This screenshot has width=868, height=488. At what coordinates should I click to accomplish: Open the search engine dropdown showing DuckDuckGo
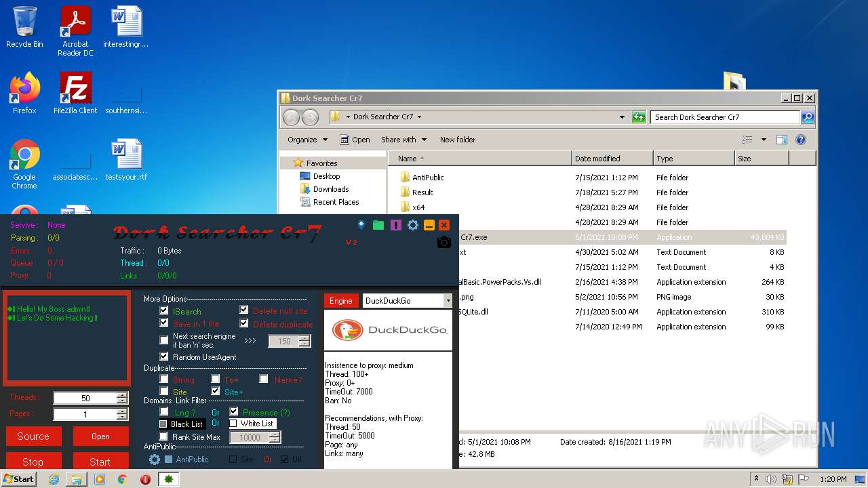[448, 300]
